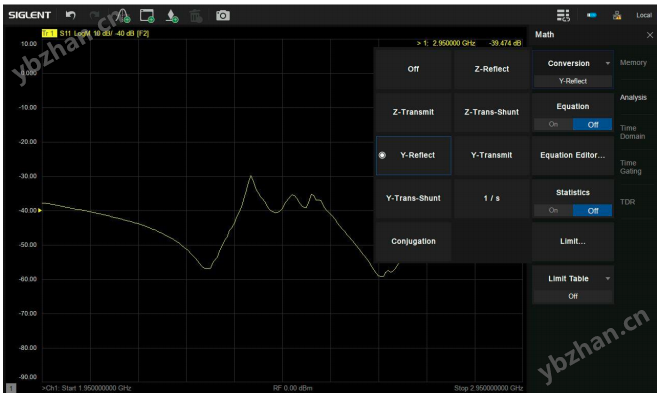
Task: Click the LogM format label
Action: pos(81,33)
